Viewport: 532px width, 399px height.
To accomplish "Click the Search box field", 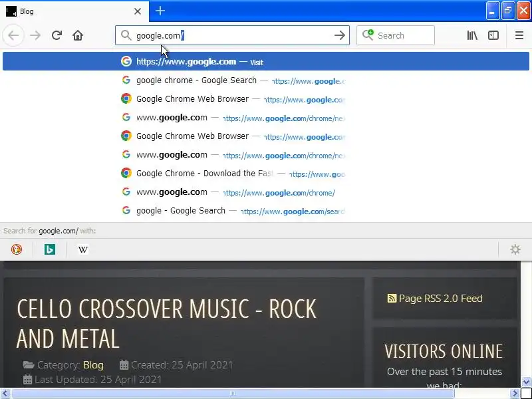I will coord(396,35).
